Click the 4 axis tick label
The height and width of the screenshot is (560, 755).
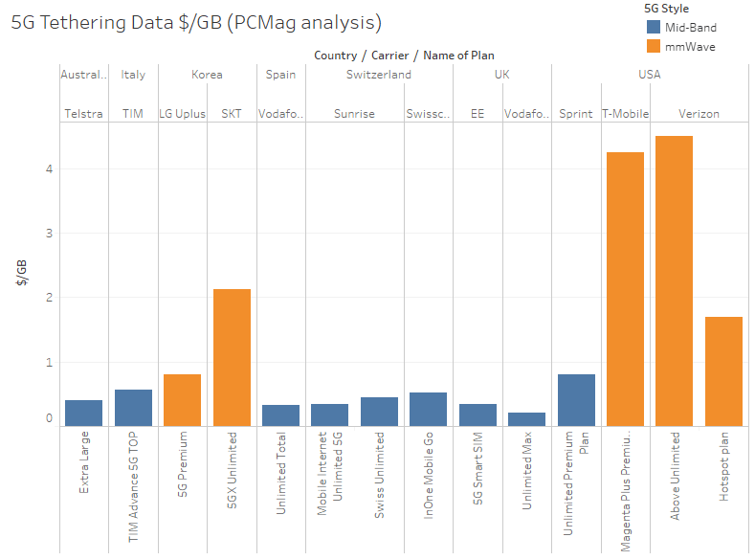pyautogui.click(x=49, y=169)
